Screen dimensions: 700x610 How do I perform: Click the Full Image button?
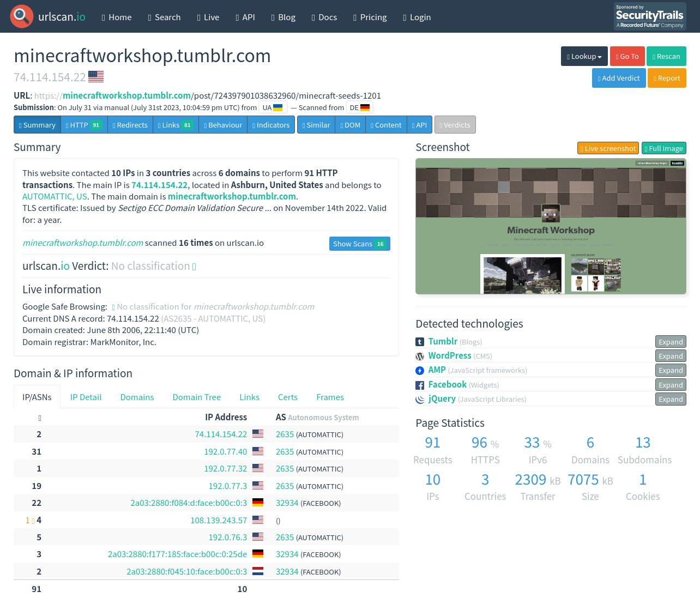[x=664, y=148]
